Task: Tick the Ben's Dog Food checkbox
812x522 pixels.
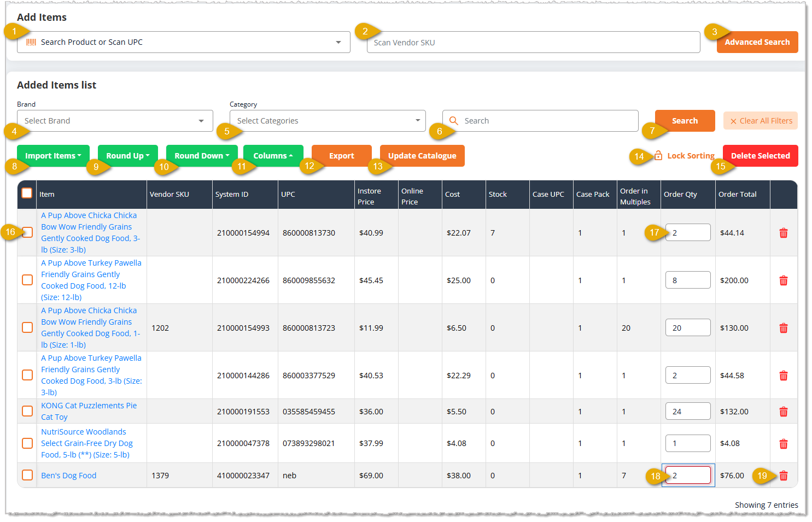Action: point(27,475)
